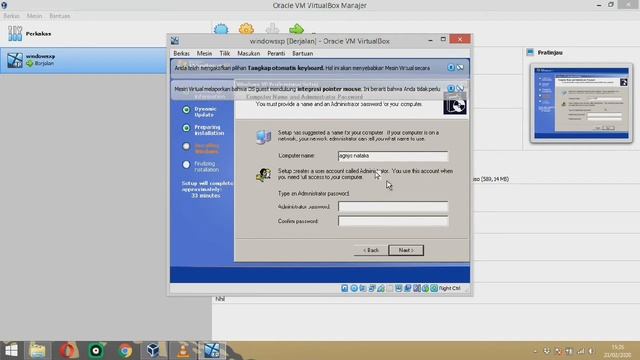This screenshot has width=640, height=360.
Task: Click Back button in XP setup
Action: [371, 250]
